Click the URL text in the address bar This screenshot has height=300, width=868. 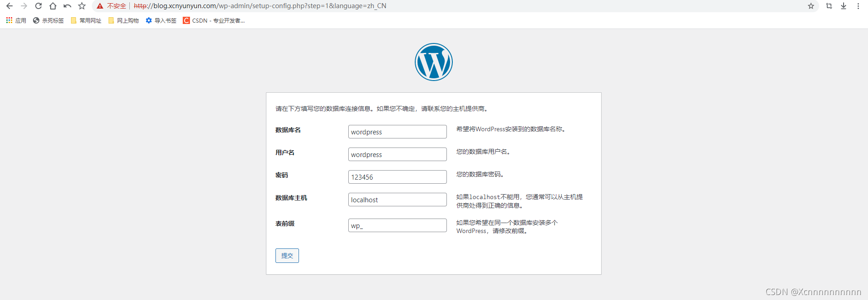(x=260, y=6)
